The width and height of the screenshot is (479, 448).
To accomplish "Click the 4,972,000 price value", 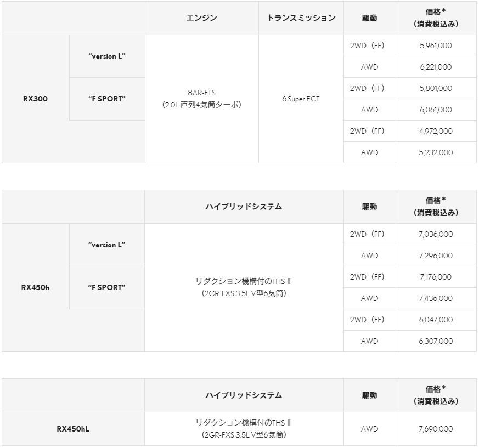I will coord(436,131).
